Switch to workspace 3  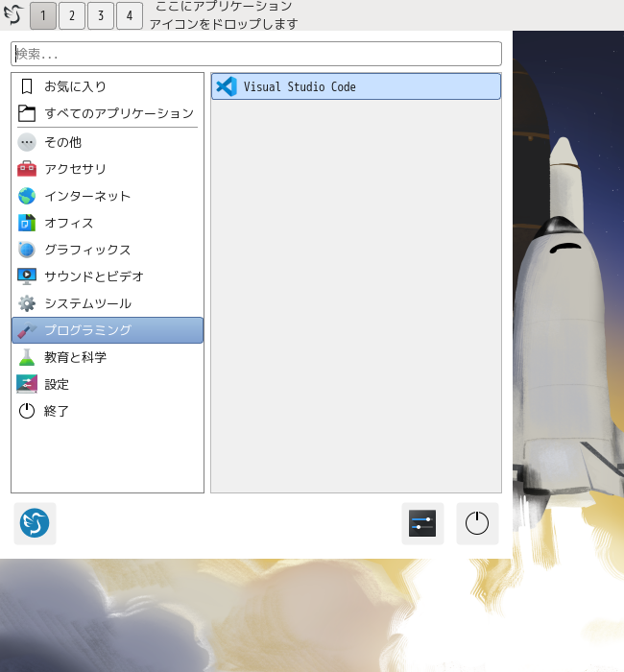(101, 16)
